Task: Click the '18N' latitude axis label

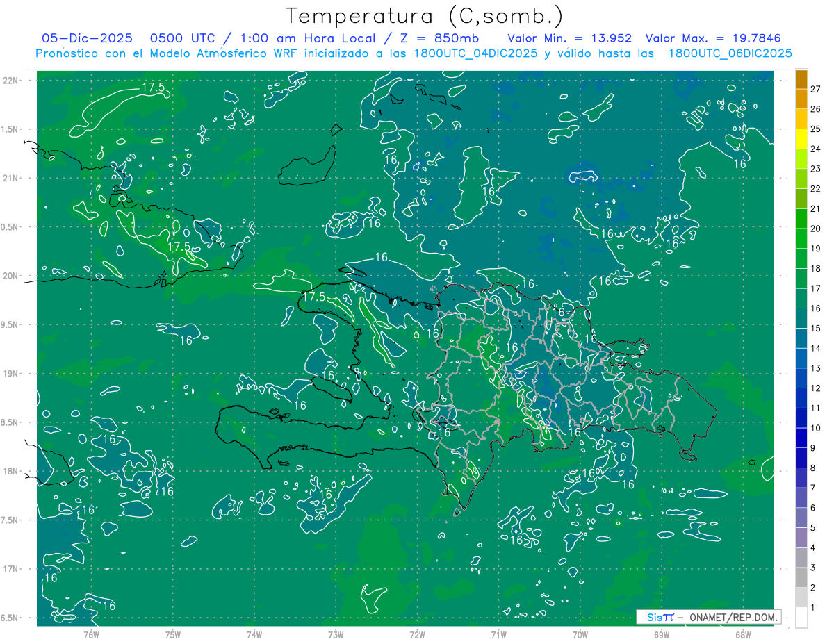Action: tap(11, 471)
